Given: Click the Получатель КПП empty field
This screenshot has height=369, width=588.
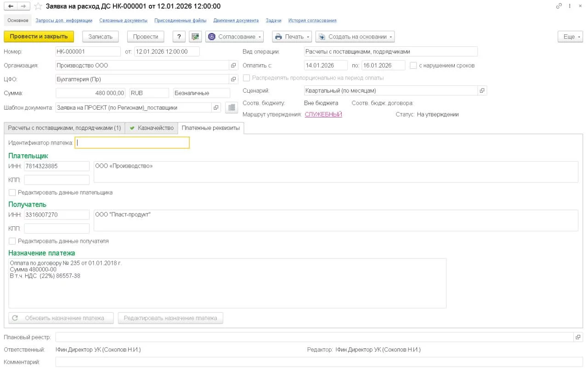Looking at the screenshot, I should [57, 229].
